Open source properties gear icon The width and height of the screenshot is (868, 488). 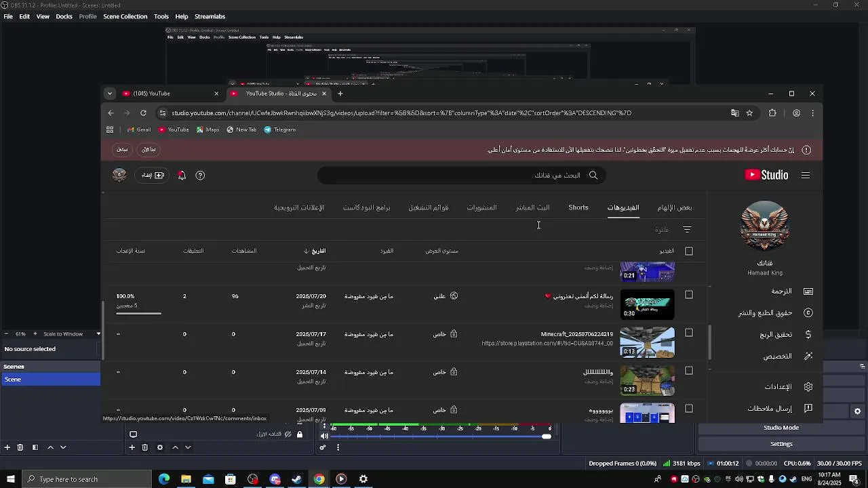click(159, 447)
